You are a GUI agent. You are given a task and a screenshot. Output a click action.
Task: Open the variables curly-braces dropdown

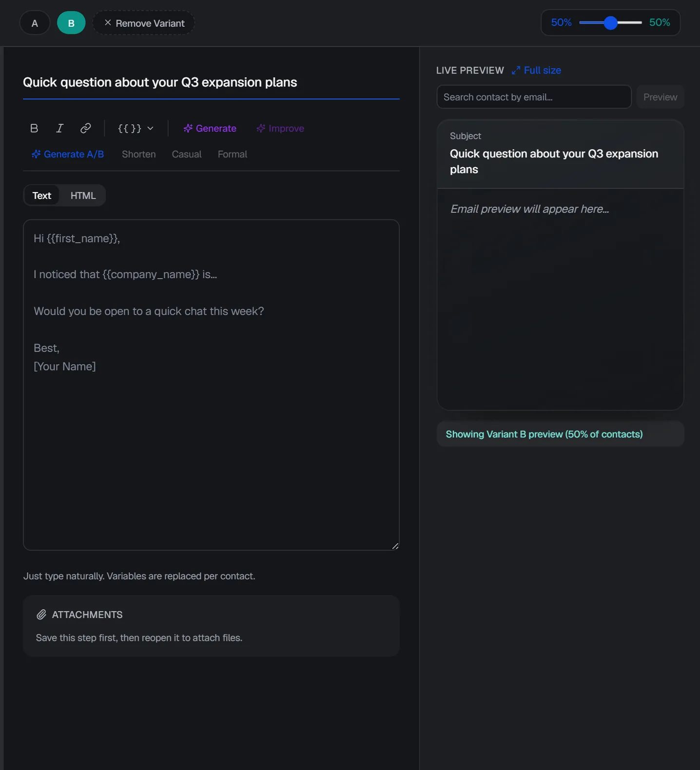136,128
